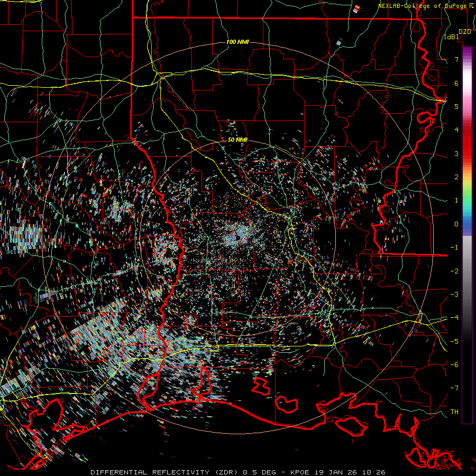Image resolution: width=476 pixels, height=476 pixels.
Task: Click the 100 NMI range ring label
Action: click(237, 42)
